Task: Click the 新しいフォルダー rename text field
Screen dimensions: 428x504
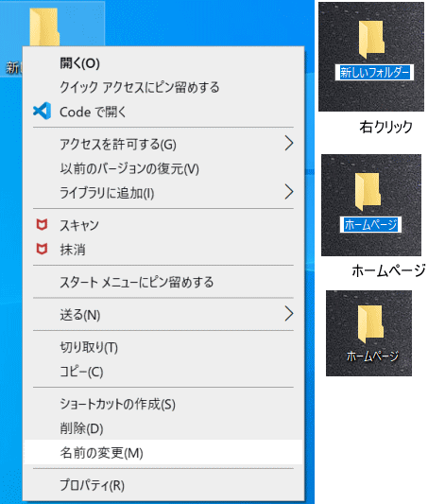Action: coord(374,72)
